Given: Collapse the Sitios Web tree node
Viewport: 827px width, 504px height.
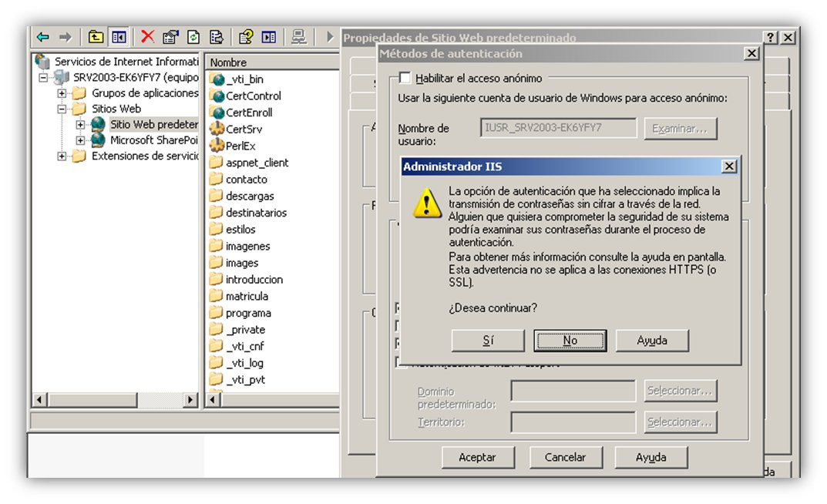Looking at the screenshot, I should (62, 109).
